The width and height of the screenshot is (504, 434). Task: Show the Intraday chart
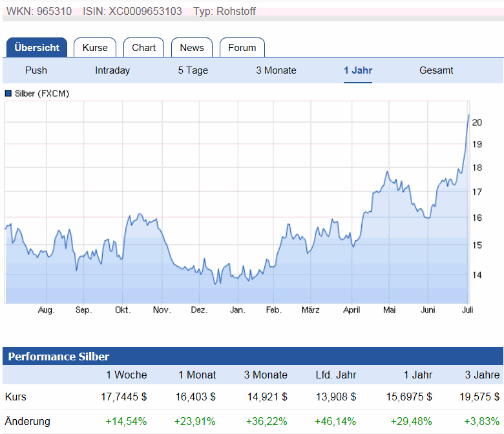coord(112,70)
